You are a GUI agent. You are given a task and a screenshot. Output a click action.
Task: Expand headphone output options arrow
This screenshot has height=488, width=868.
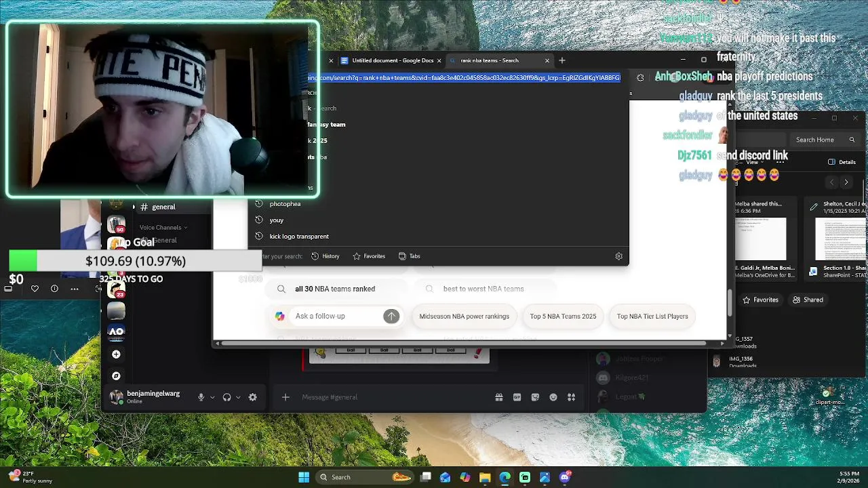pos(238,397)
